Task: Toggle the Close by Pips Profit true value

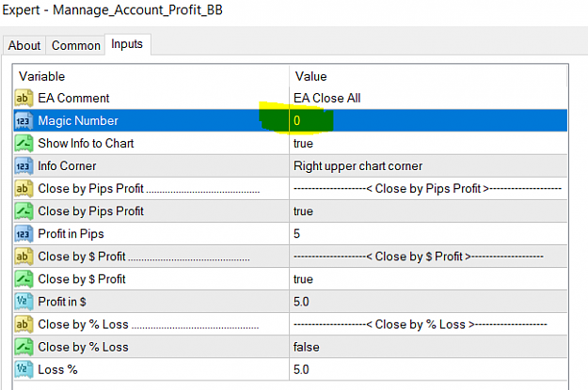Action: click(x=428, y=211)
